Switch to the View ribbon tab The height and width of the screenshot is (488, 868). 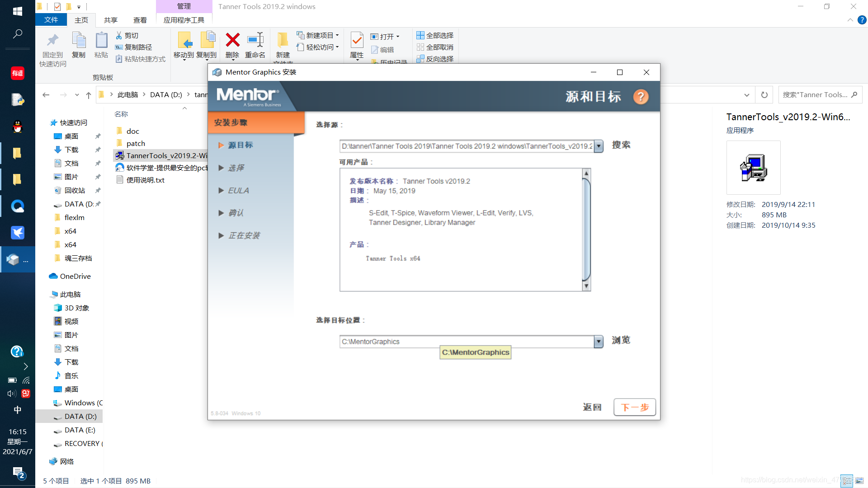tap(140, 20)
